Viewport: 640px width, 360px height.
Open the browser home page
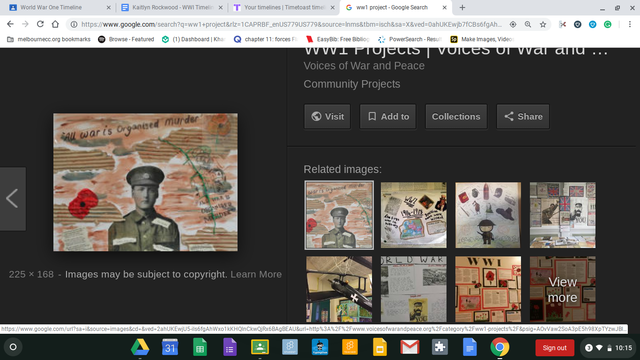pos(55,24)
